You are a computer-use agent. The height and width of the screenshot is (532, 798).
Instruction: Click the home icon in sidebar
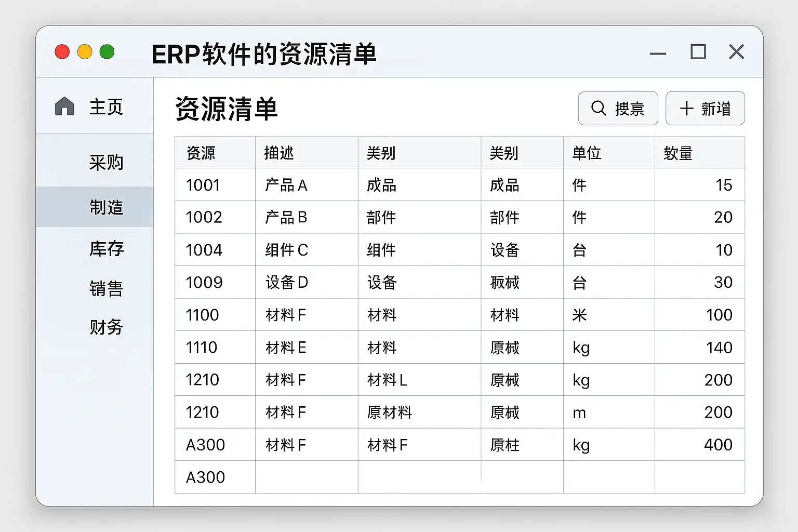[65, 107]
